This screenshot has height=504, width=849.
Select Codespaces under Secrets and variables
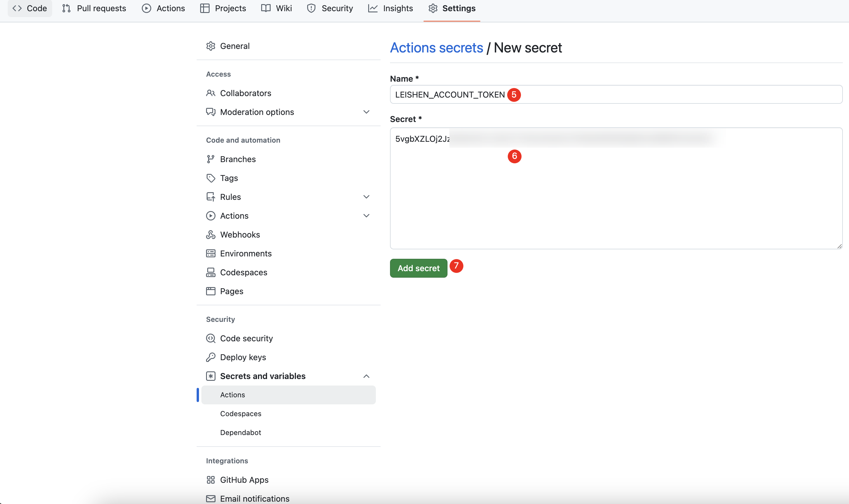(288, 414)
